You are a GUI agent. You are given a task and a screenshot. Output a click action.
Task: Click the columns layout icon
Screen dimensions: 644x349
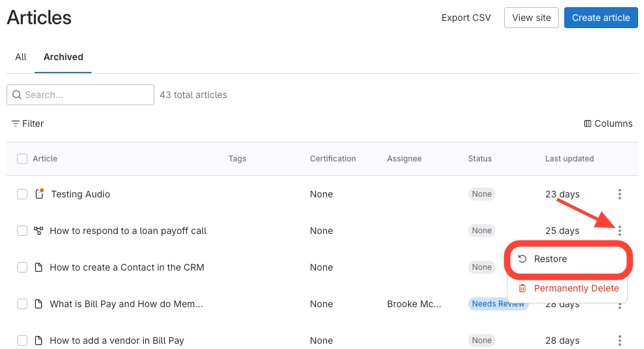coord(588,124)
